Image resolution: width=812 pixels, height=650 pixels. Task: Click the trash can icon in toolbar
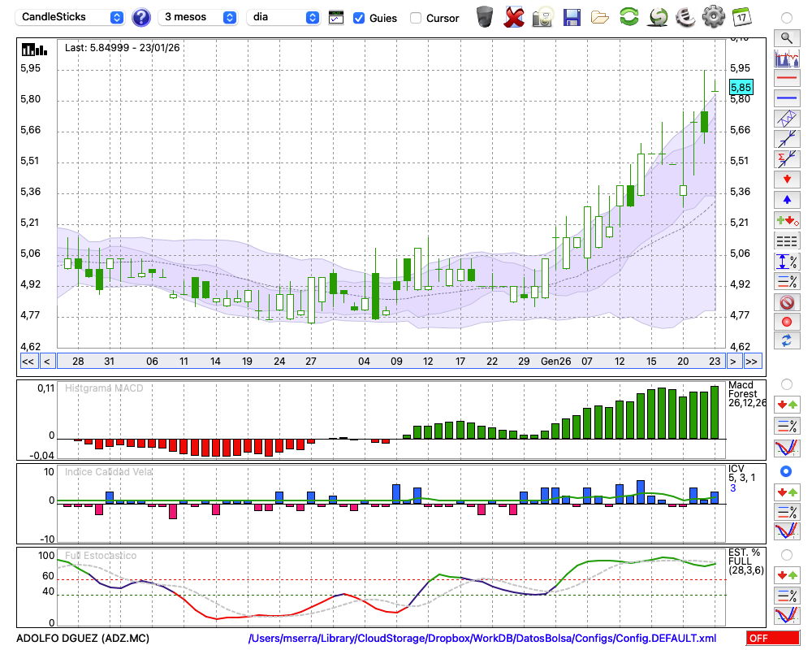click(485, 17)
